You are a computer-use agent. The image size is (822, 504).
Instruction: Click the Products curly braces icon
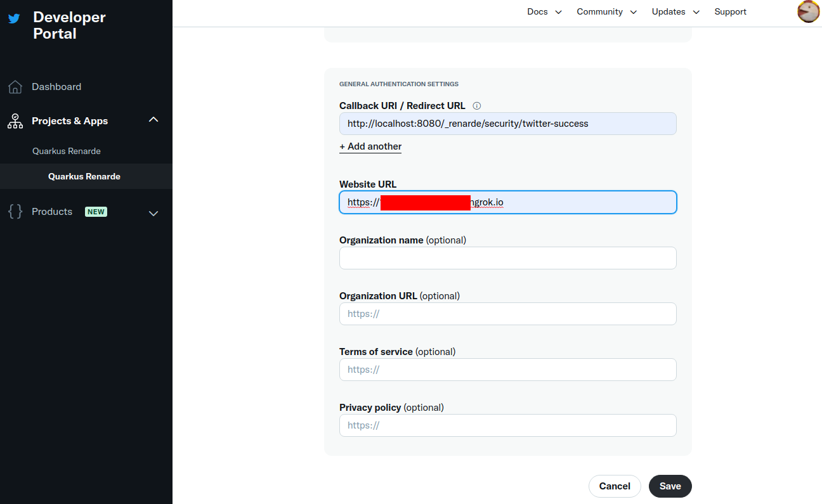pos(15,212)
